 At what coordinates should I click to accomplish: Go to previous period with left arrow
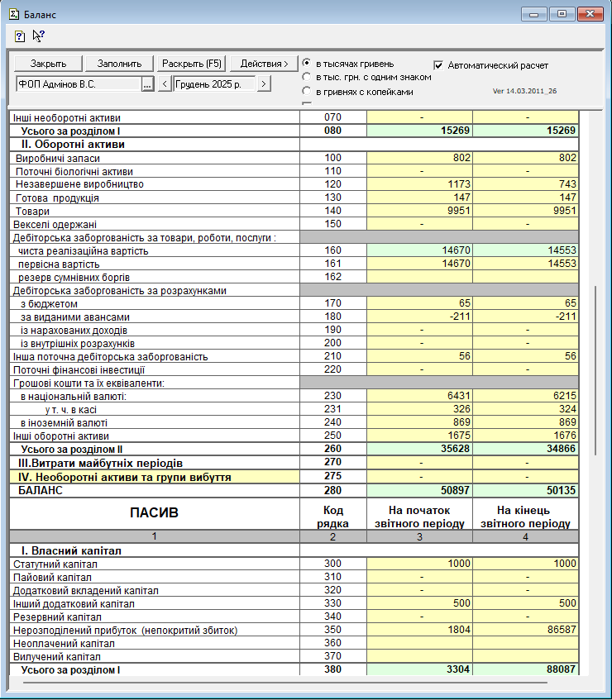(164, 83)
